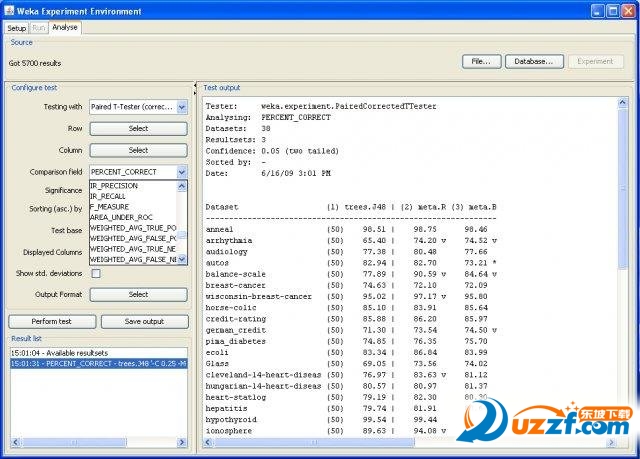
Task: Select WEIGHTED_AVG_FALSE_PO list entry
Action: pyautogui.click(x=133, y=239)
